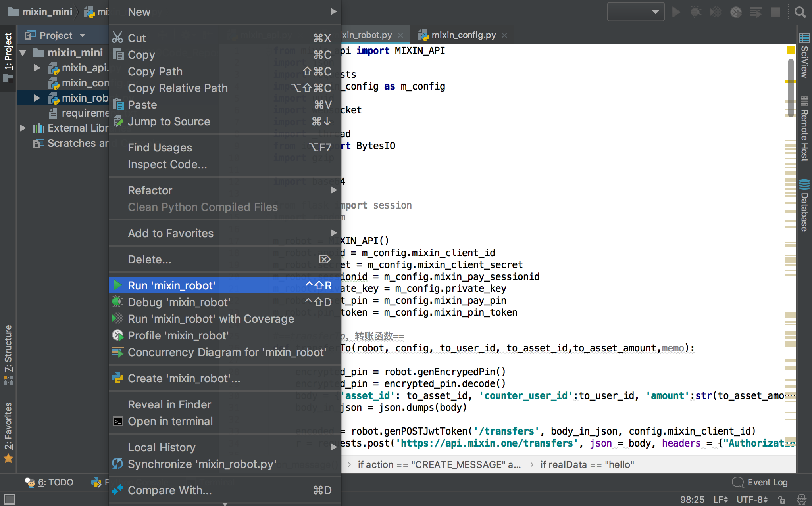Choose Synchronize 'mixin_robot.py' menu item

click(225, 464)
